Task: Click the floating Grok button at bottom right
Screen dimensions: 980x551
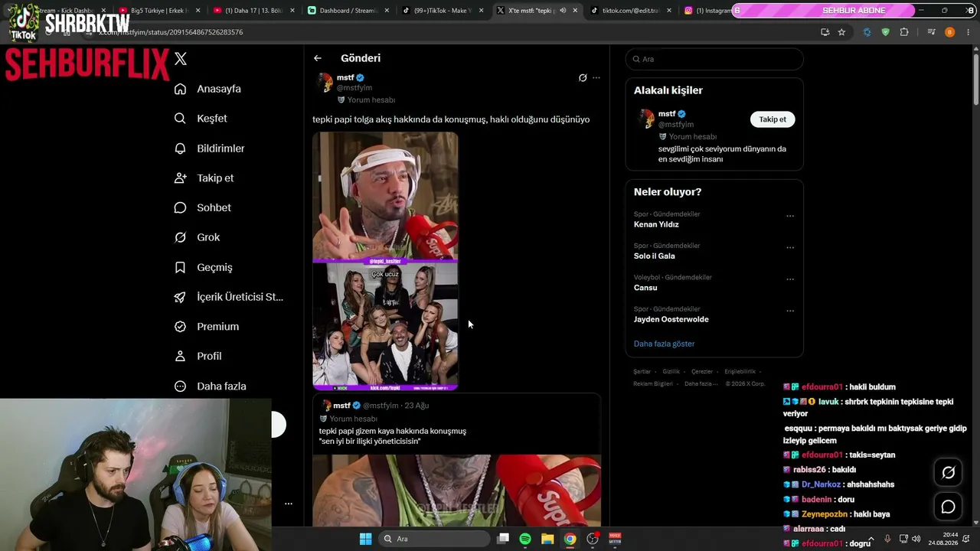Action: point(948,473)
